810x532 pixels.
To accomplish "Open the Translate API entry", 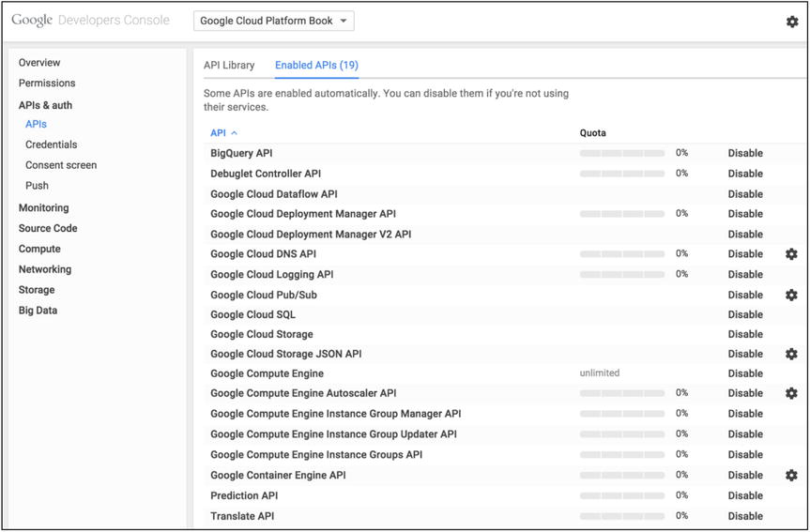I will click(x=242, y=516).
